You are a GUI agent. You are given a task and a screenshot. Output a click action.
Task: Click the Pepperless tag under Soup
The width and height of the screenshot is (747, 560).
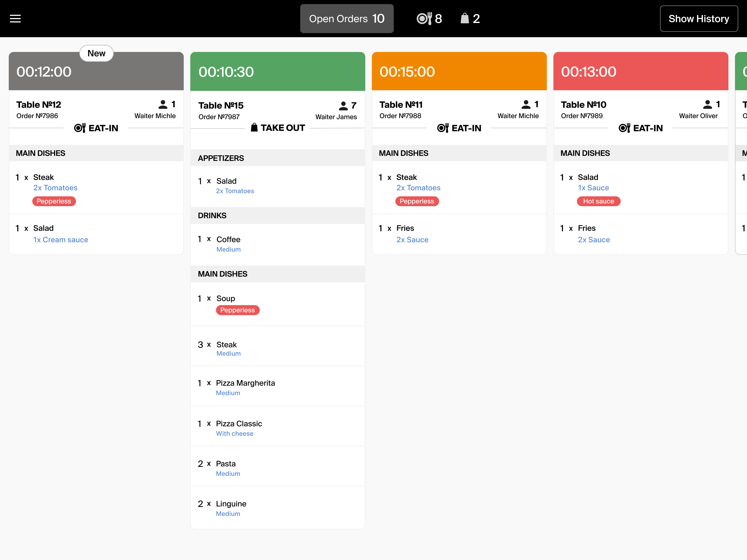238,310
